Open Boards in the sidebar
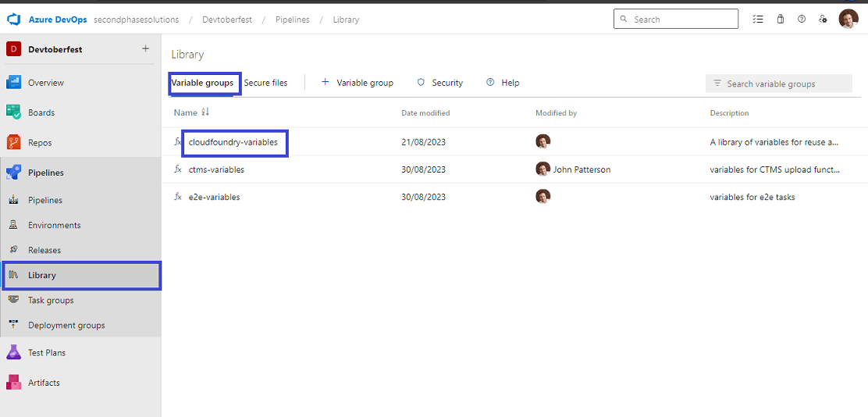The height and width of the screenshot is (417, 868). point(80,112)
